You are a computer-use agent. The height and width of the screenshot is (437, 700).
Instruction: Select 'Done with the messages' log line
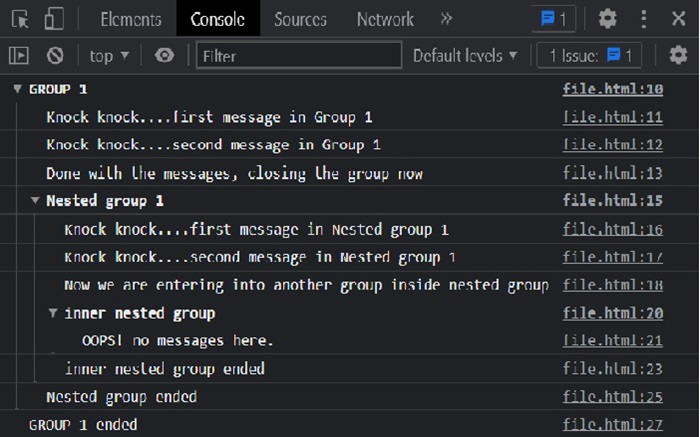tap(234, 173)
